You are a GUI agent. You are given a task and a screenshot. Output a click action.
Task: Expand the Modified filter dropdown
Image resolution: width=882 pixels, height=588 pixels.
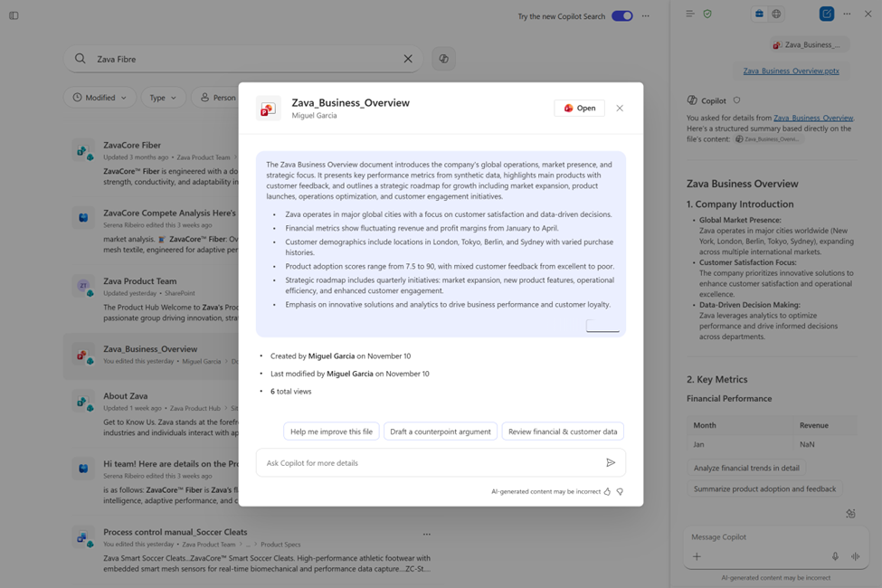(x=100, y=97)
